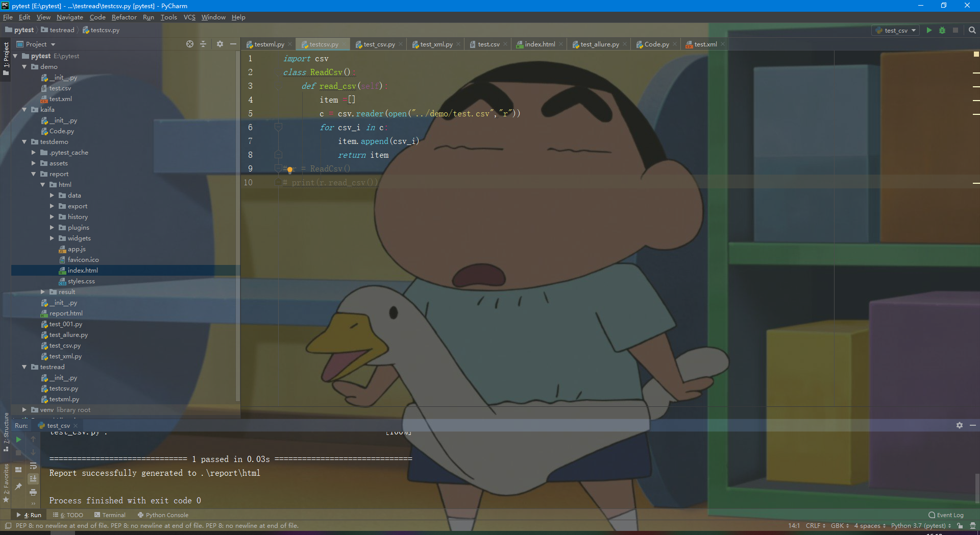This screenshot has width=980, height=535.
Task: Toggle the Event Log window
Action: click(946, 515)
